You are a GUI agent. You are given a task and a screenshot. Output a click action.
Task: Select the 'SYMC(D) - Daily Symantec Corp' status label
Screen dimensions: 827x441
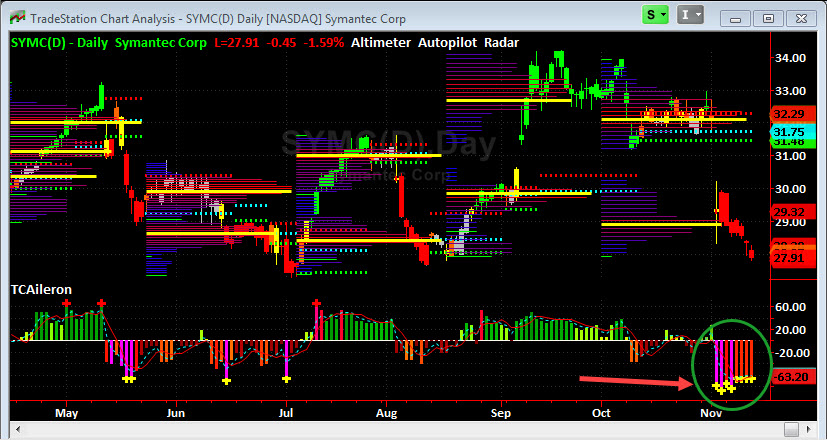109,43
